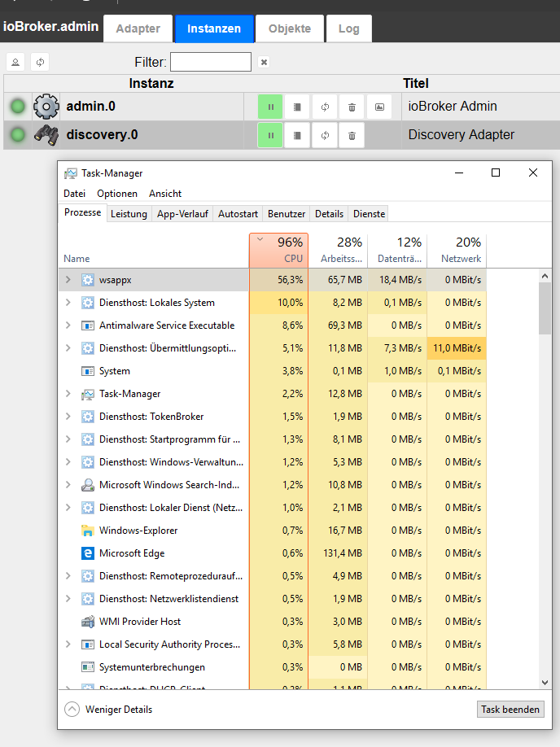Switch to the App-Verlauf tab
Screen dimensions: 560x747
pyautogui.click(x=182, y=214)
